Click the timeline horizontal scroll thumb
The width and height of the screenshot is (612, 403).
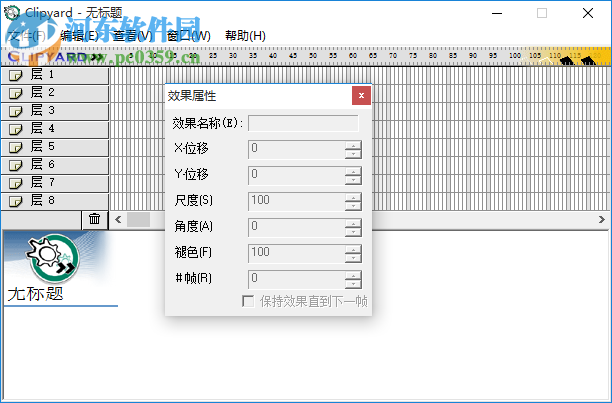click(139, 220)
